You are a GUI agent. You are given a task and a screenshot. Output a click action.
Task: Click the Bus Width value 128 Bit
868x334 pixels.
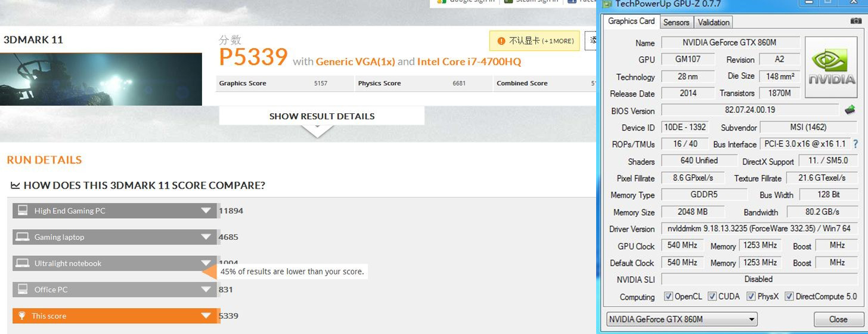click(x=828, y=194)
